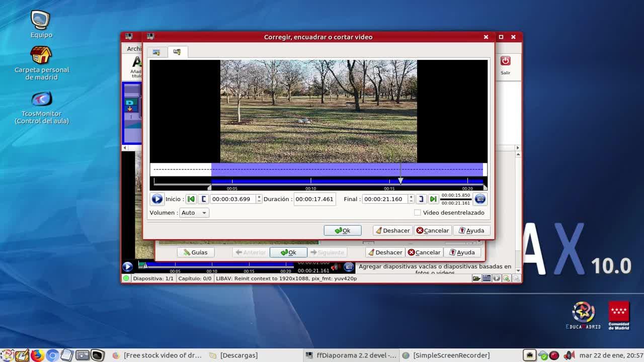Viewport: 644px width, 362px height.
Task: Switch to the Free stock video browser window
Action: click(157, 355)
